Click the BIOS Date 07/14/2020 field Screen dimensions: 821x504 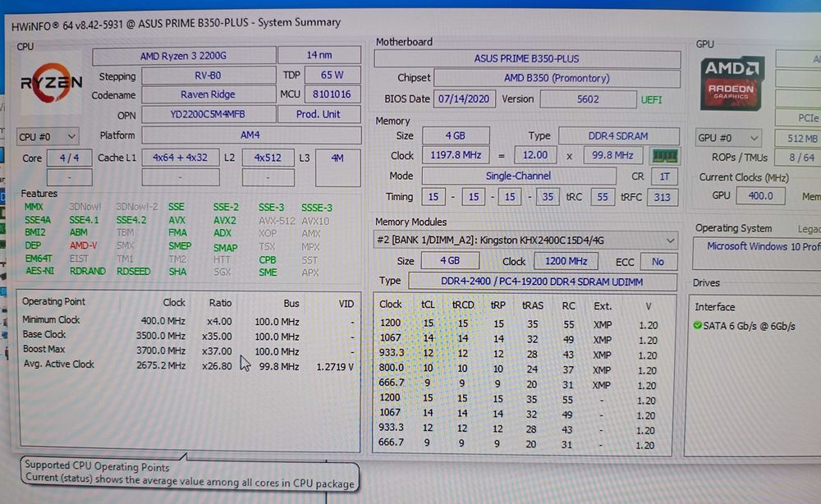tap(464, 99)
